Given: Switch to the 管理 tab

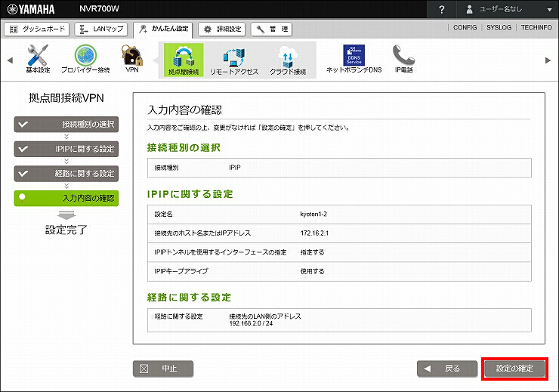Looking at the screenshot, I should pyautogui.click(x=272, y=29).
